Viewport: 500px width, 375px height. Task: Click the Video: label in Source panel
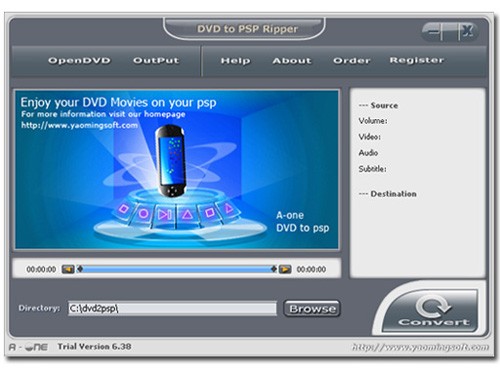click(x=370, y=137)
